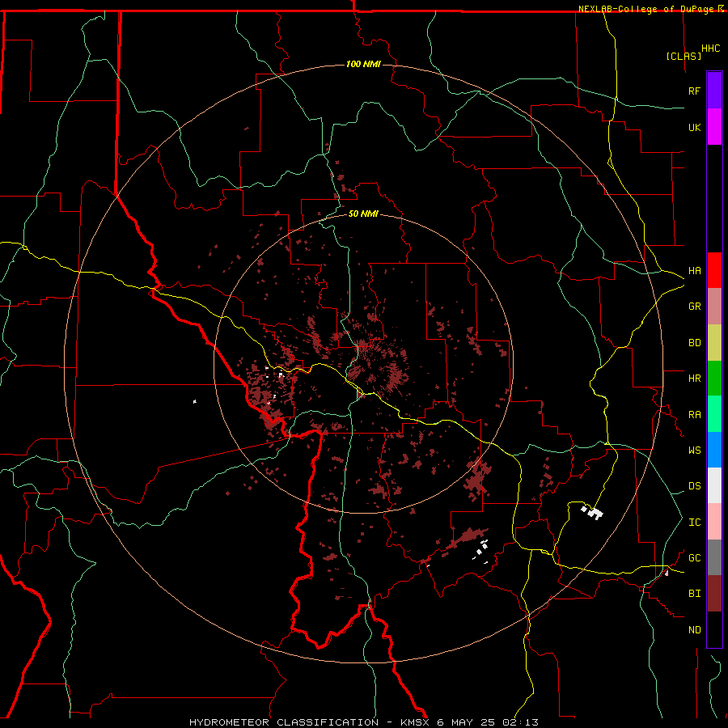The height and width of the screenshot is (728, 728).
Task: Click the yellow BD legend swatch
Action: 714,343
